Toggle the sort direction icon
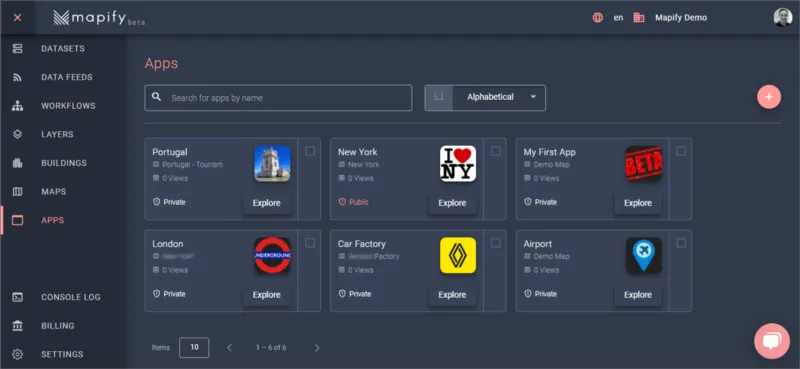Viewport: 800px width, 369px height. pyautogui.click(x=439, y=97)
